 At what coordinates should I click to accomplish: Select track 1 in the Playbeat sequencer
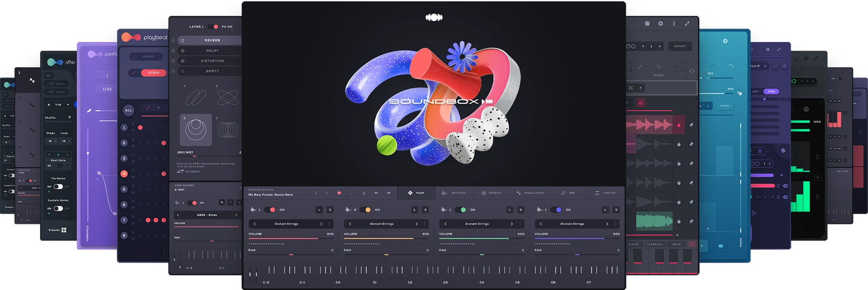(124, 127)
